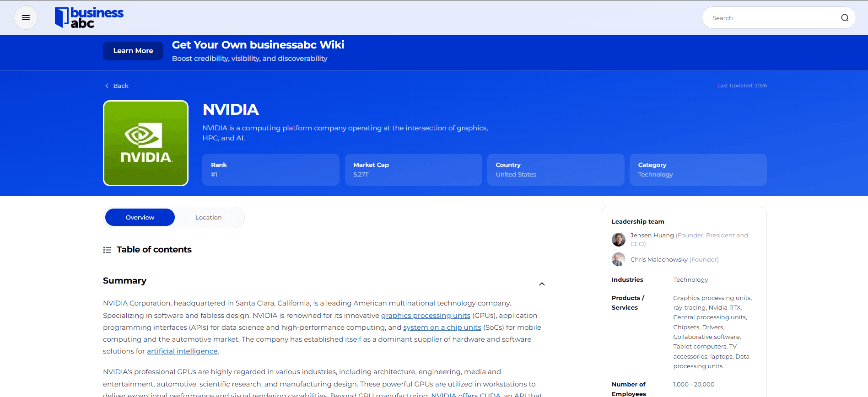This screenshot has width=868, height=397.
Task: Switch to the Location tab
Action: point(209,217)
